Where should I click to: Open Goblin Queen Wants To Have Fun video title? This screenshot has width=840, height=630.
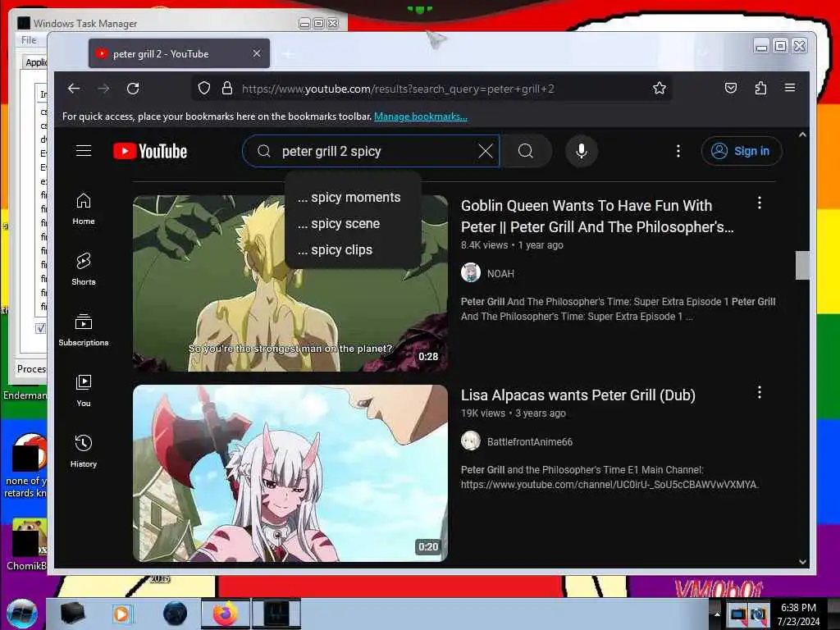(x=597, y=217)
